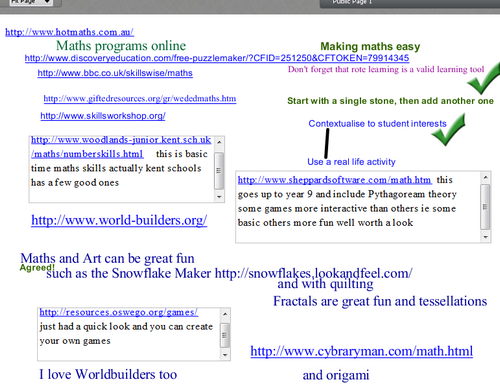Select the black line under Contextualise
The width and height of the screenshot is (500, 390).
pyautogui.click(x=327, y=144)
